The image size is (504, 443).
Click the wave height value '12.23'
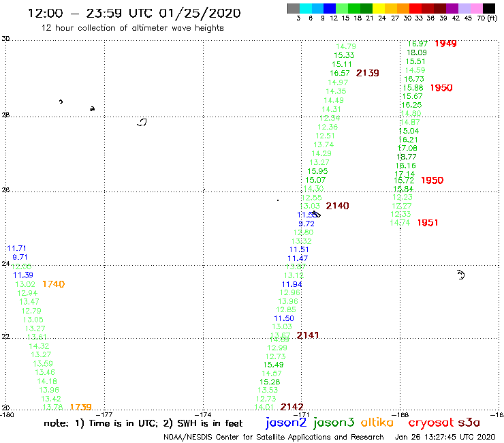click(x=403, y=197)
